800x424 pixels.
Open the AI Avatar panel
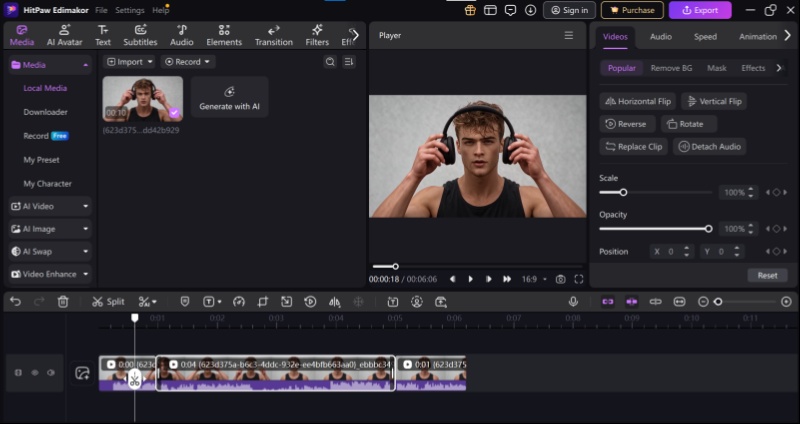pyautogui.click(x=64, y=36)
